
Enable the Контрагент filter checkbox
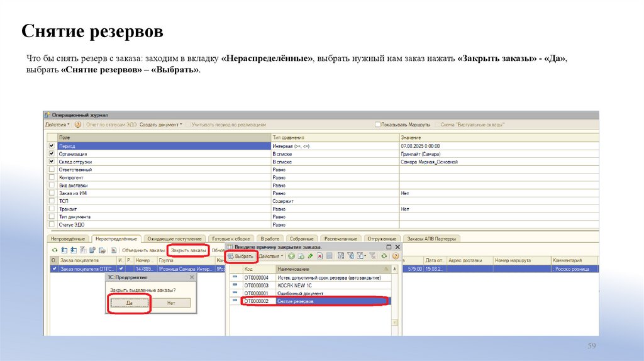52,177
